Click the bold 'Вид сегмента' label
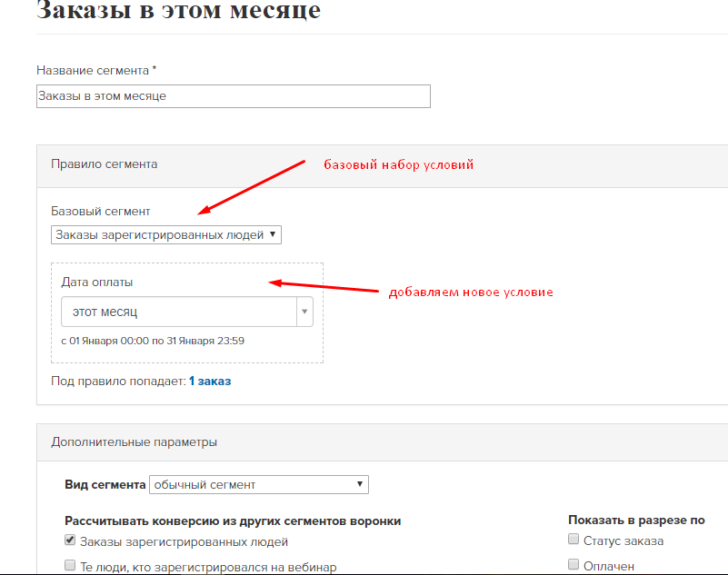Image resolution: width=728 pixels, height=575 pixels. coord(105,484)
